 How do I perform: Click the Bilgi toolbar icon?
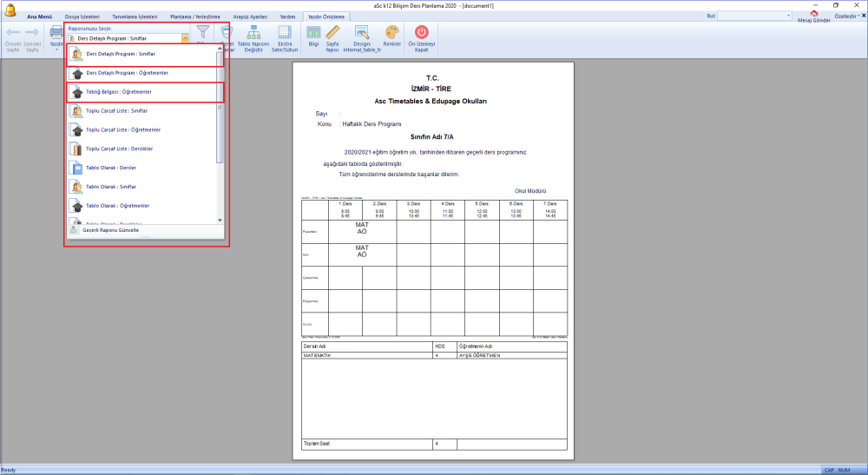pyautogui.click(x=313, y=32)
